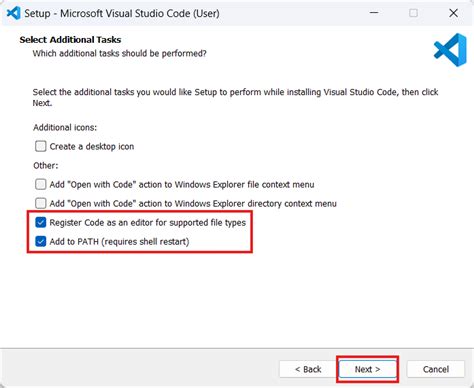The width and height of the screenshot is (474, 388).
Task: Click the large VS Code logo in header
Action: point(450,50)
